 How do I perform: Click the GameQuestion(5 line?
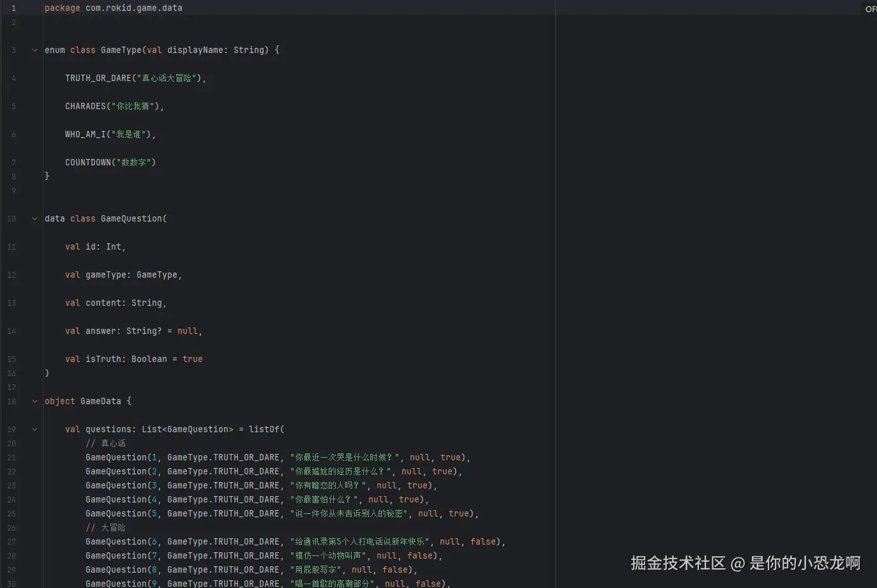pos(282,513)
